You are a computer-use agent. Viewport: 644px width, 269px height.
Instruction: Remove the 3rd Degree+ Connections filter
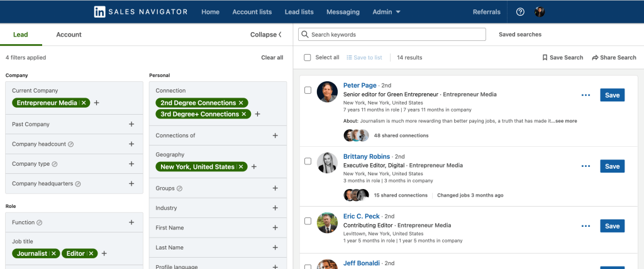244,114
